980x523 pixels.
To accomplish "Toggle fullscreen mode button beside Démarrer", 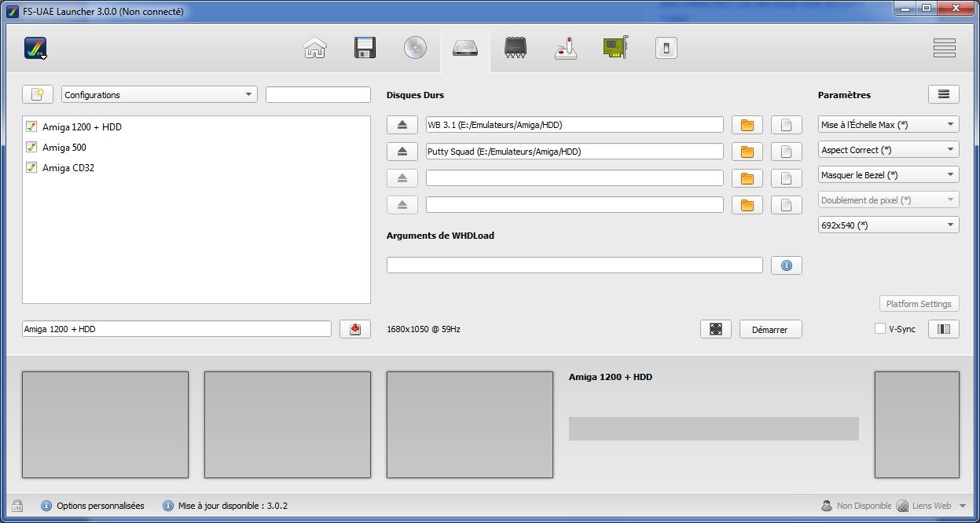I will 715,329.
